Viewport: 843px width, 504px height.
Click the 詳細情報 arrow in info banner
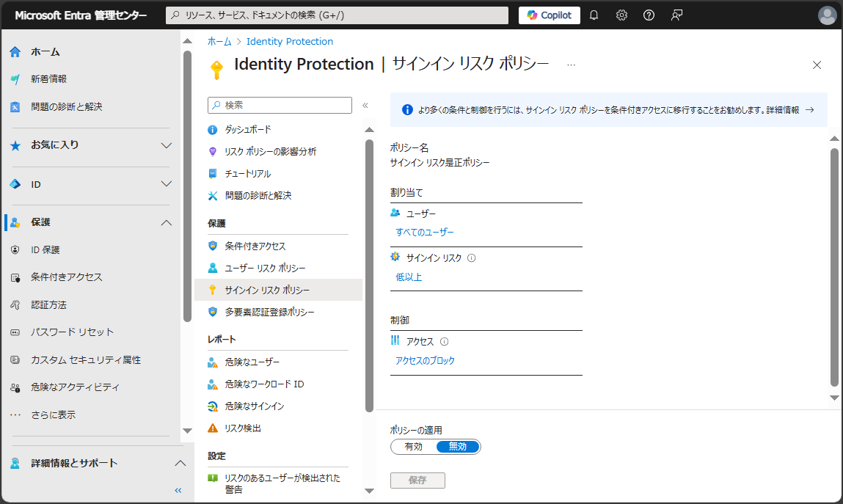810,109
